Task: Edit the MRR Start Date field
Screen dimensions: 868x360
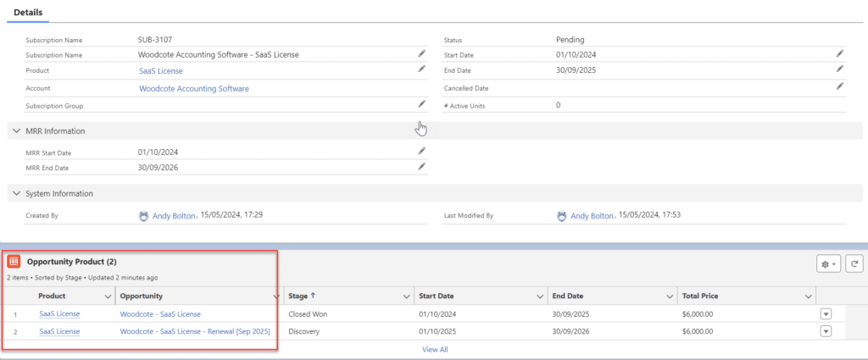Action: pos(421,151)
